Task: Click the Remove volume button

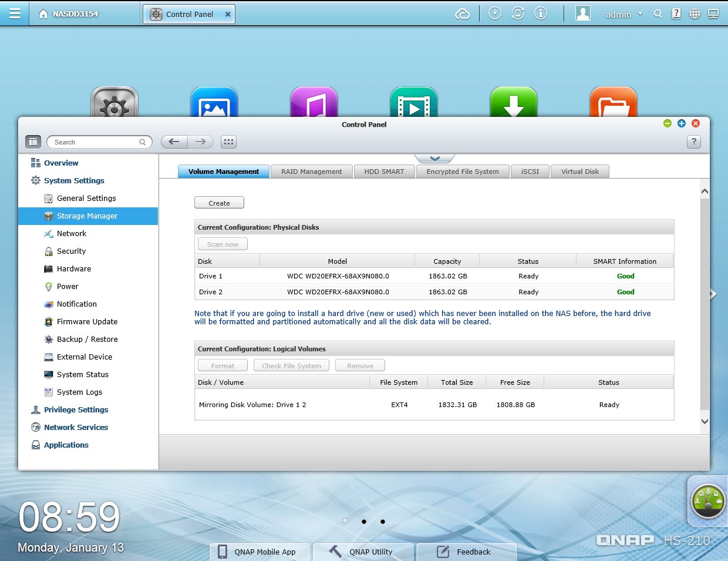Action: (x=360, y=365)
